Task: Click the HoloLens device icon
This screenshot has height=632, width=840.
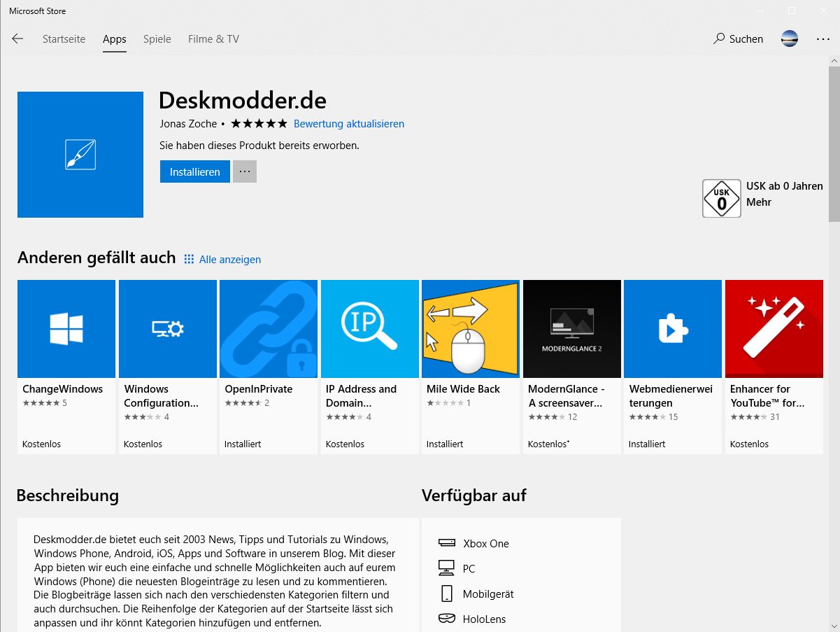Action: tap(446, 619)
